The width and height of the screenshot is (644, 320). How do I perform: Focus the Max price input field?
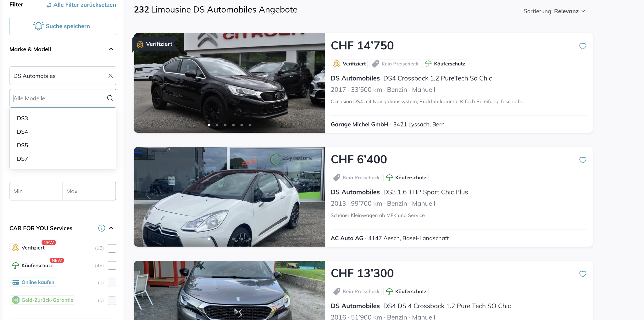89,191
